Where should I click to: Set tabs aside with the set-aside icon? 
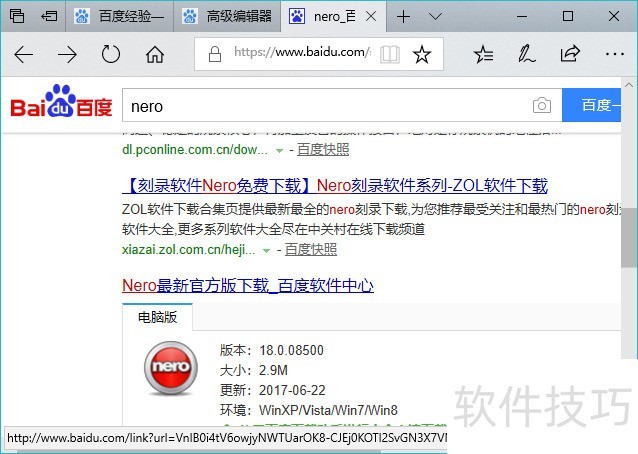(49, 16)
